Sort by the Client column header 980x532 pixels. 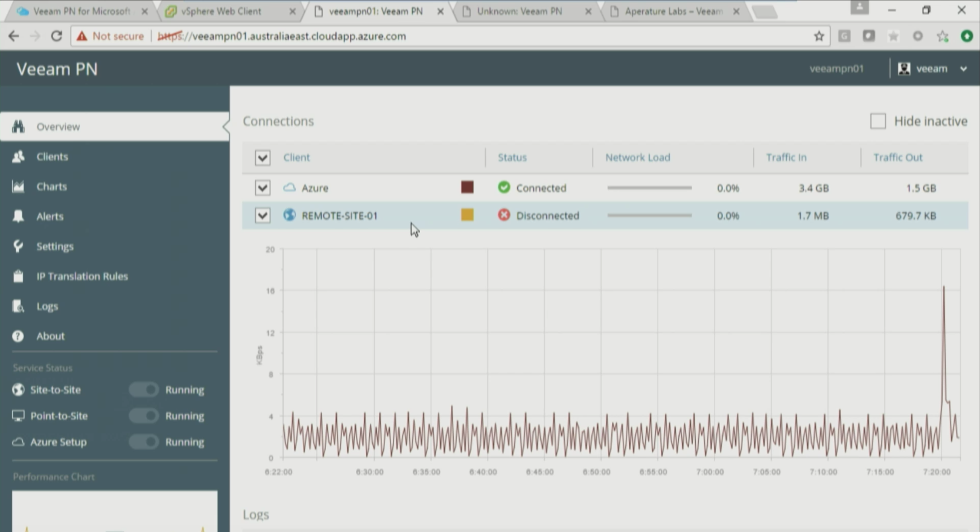coord(297,157)
